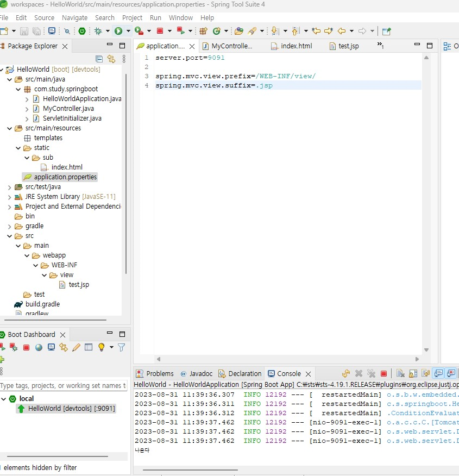Open the Run button dropdown arrow

pyautogui.click(x=128, y=31)
